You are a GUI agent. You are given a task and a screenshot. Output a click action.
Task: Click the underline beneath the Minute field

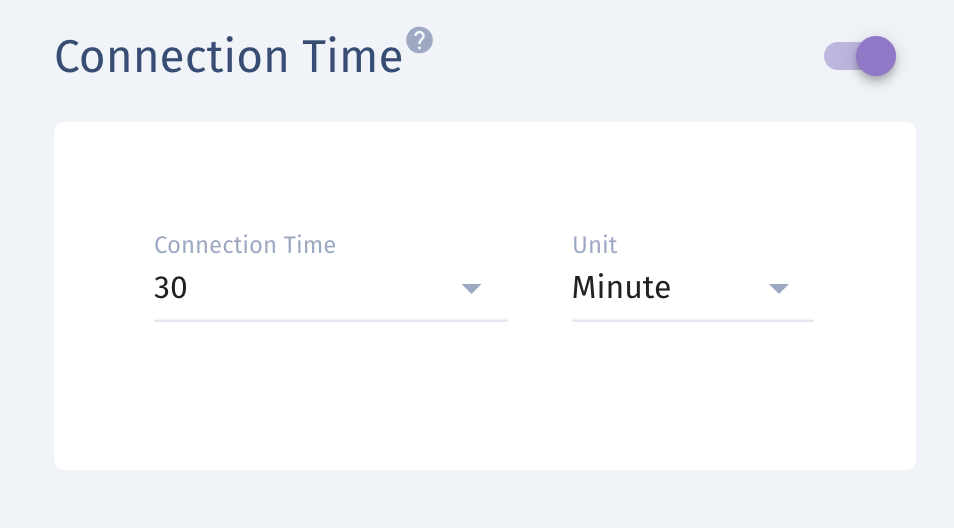pyautogui.click(x=693, y=320)
